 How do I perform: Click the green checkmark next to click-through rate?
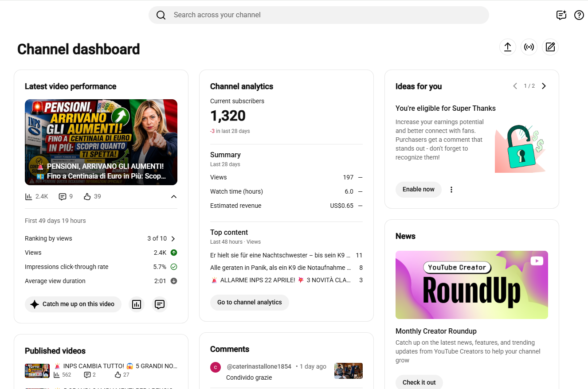tap(174, 267)
